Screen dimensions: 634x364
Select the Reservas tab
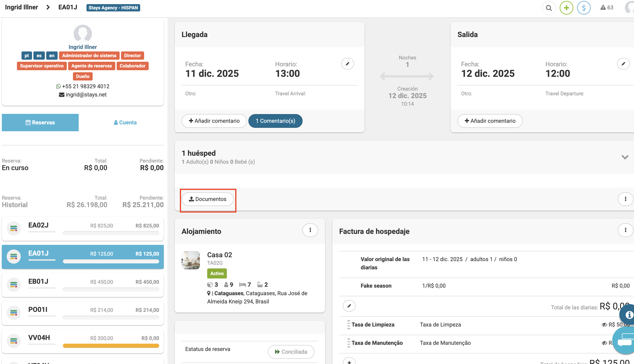point(40,123)
